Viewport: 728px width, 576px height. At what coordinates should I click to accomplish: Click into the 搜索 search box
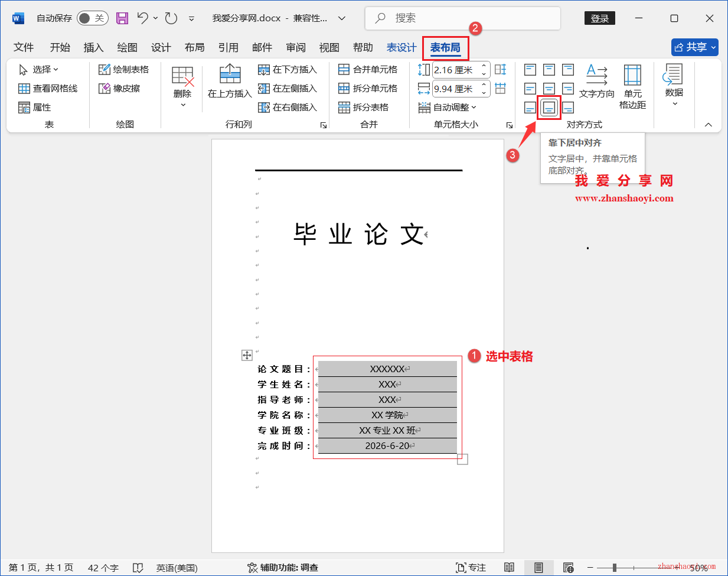coord(462,18)
